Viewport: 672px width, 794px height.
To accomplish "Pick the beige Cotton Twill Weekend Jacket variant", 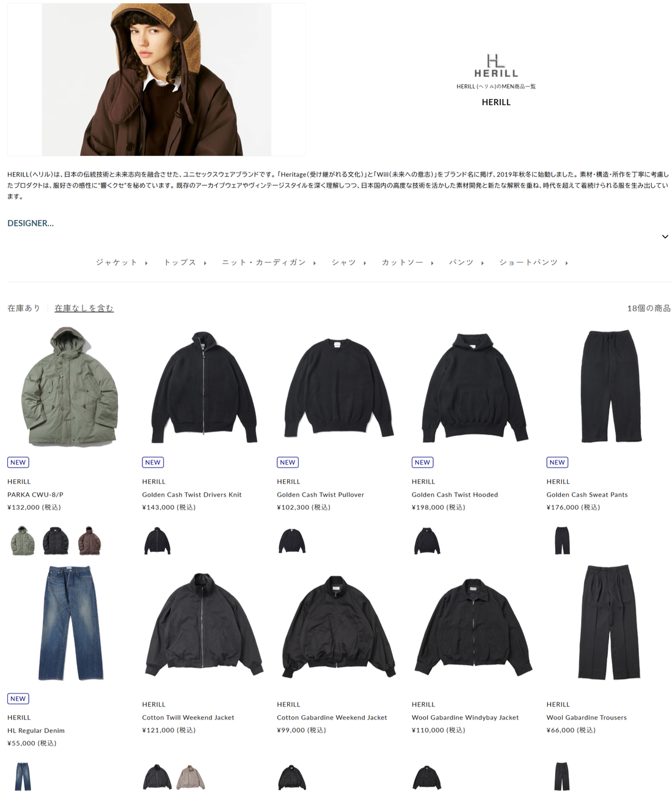I will click(191, 776).
